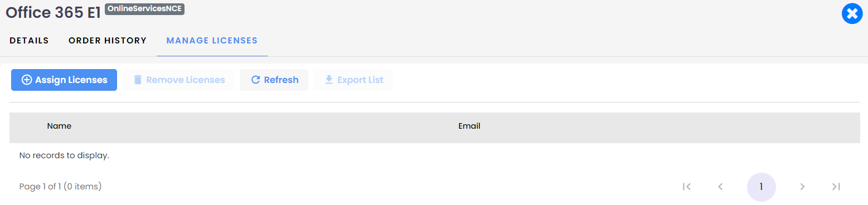Screen dimensions: 868x205
Task: Select the Manage Licenses tab
Action: [x=212, y=41]
